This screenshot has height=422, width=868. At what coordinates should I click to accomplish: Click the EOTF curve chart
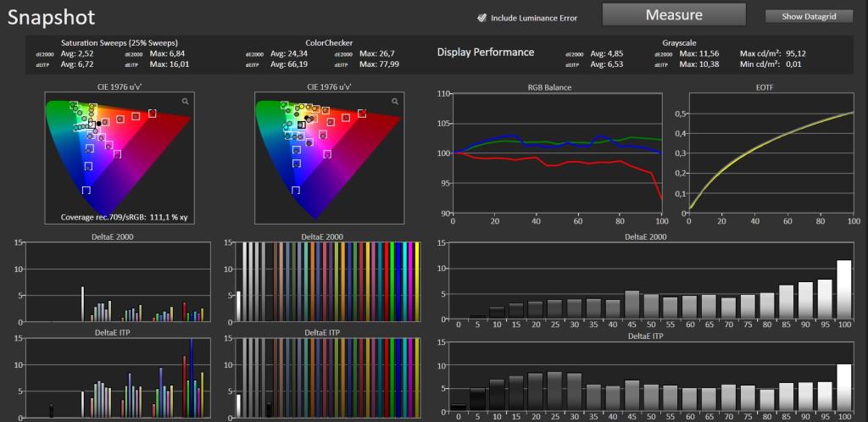pos(771,153)
